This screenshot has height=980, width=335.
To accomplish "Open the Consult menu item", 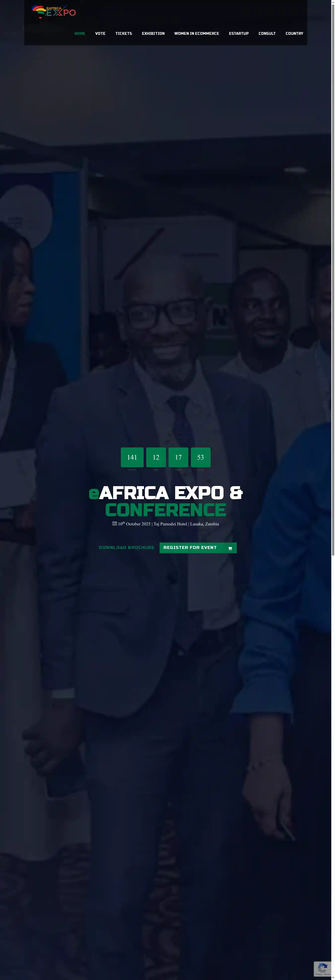I will pyautogui.click(x=267, y=34).
